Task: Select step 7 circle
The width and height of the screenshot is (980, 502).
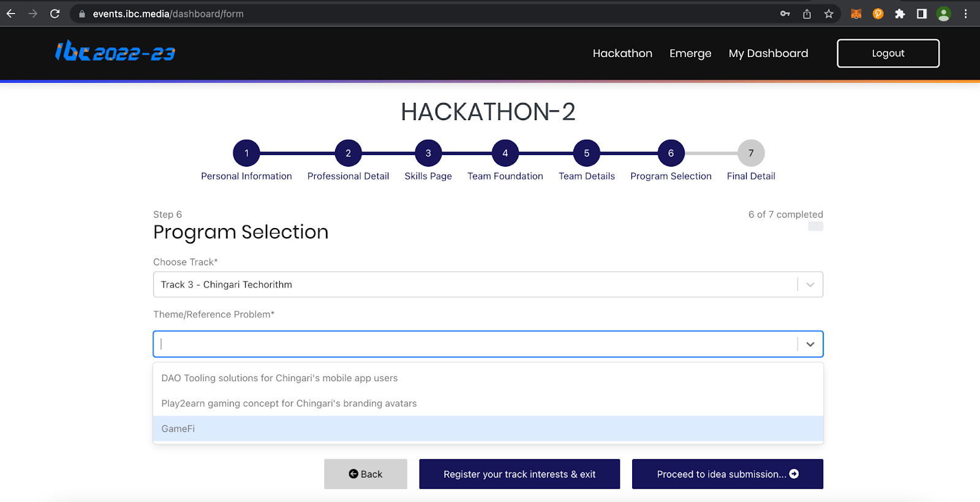Action: pos(751,153)
